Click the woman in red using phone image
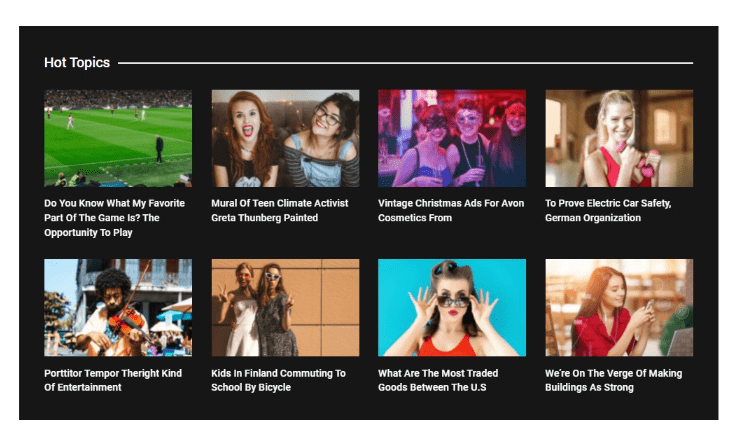The image size is (735, 433). (x=618, y=307)
